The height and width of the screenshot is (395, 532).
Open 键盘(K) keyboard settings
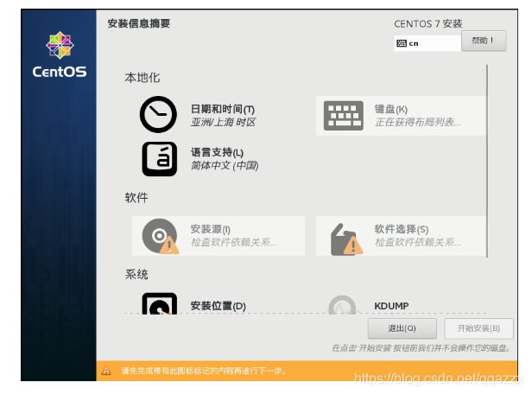point(391,109)
